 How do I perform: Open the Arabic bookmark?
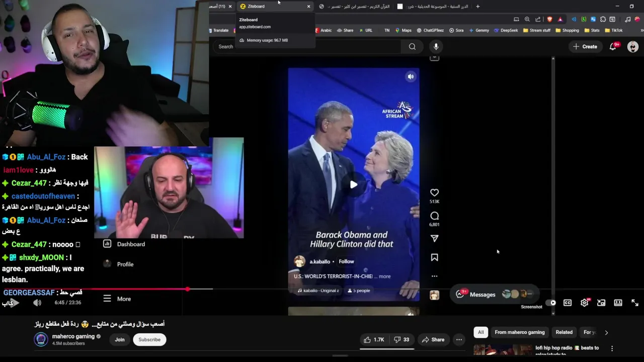(324, 30)
